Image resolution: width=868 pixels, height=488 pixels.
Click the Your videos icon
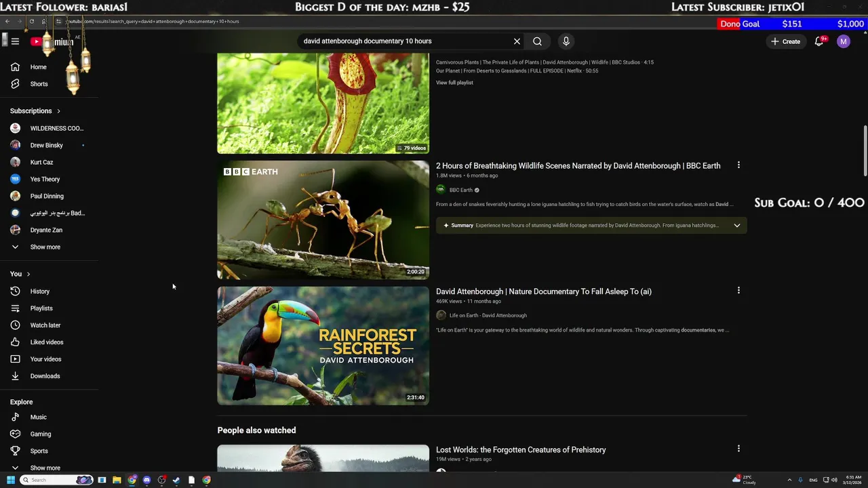click(15, 359)
